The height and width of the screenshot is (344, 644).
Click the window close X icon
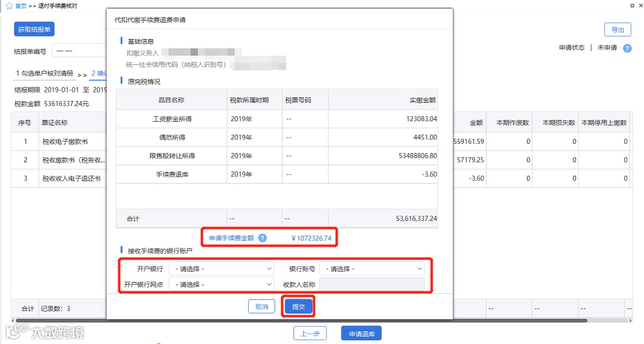click(x=641, y=6)
